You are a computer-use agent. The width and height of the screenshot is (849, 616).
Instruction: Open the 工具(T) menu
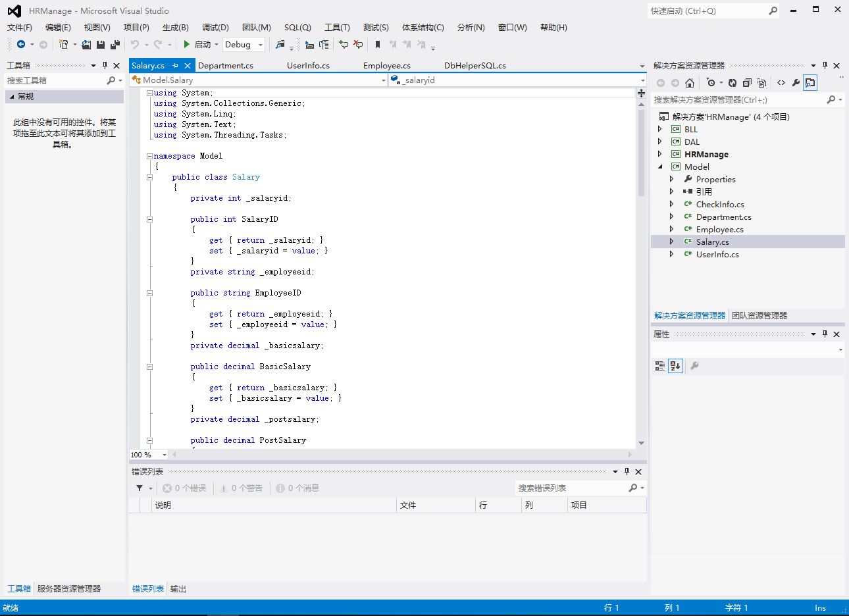[337, 28]
